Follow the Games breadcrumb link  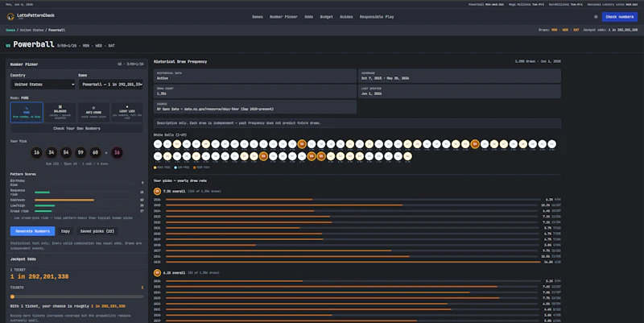coord(10,30)
